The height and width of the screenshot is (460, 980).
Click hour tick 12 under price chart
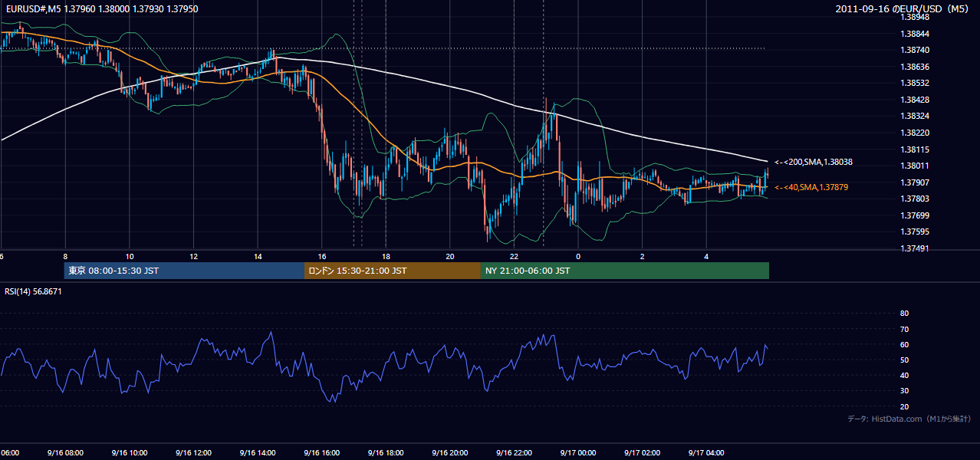point(193,257)
